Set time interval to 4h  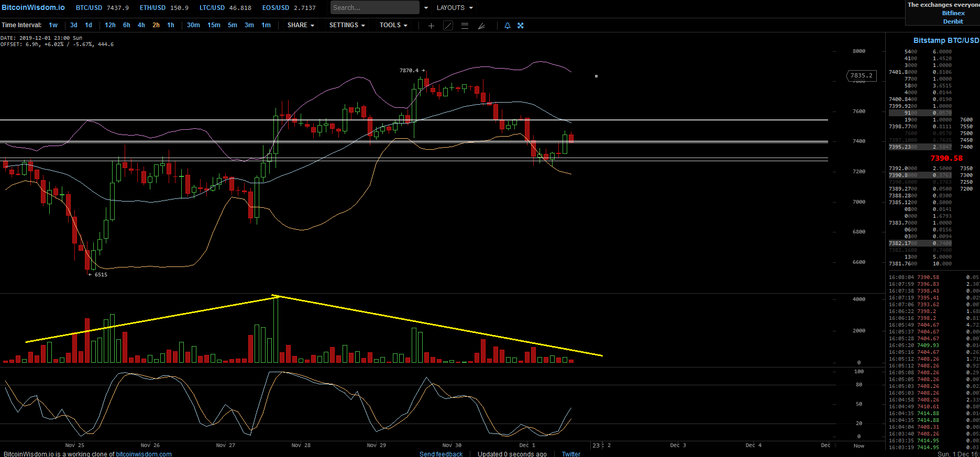pyautogui.click(x=141, y=25)
